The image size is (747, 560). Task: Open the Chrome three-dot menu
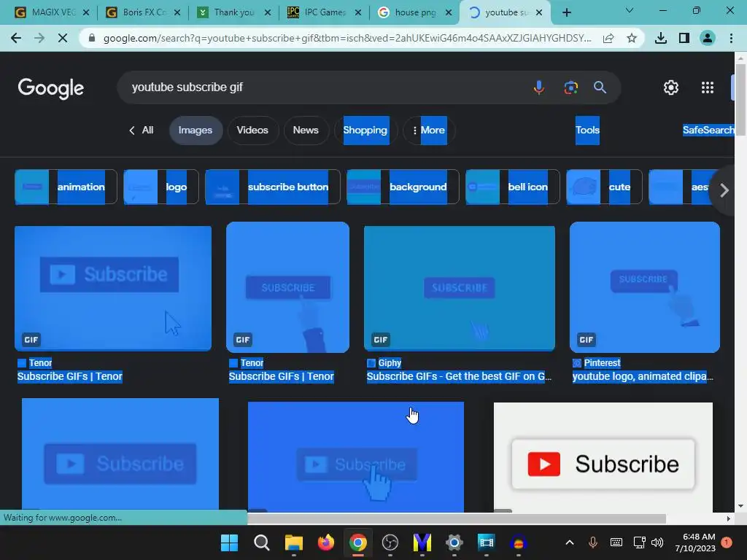731,38
